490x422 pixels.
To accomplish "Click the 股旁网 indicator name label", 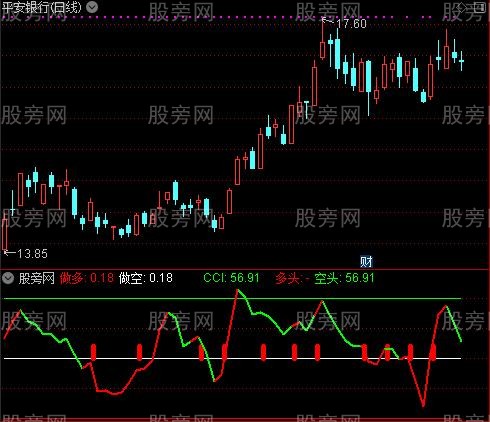I will pos(37,278).
